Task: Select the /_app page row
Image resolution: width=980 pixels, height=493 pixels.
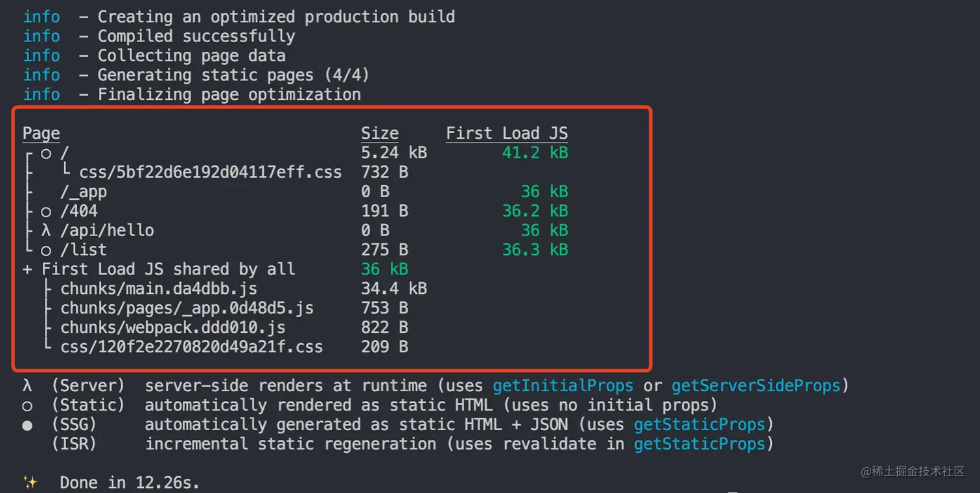Action: [84, 192]
